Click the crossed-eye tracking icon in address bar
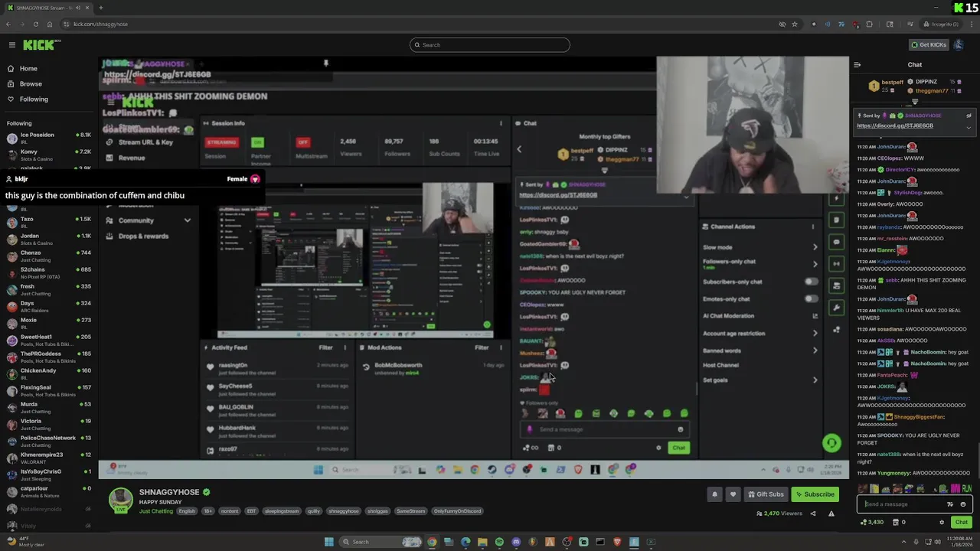Viewport: 980px width, 551px height. 782,24
